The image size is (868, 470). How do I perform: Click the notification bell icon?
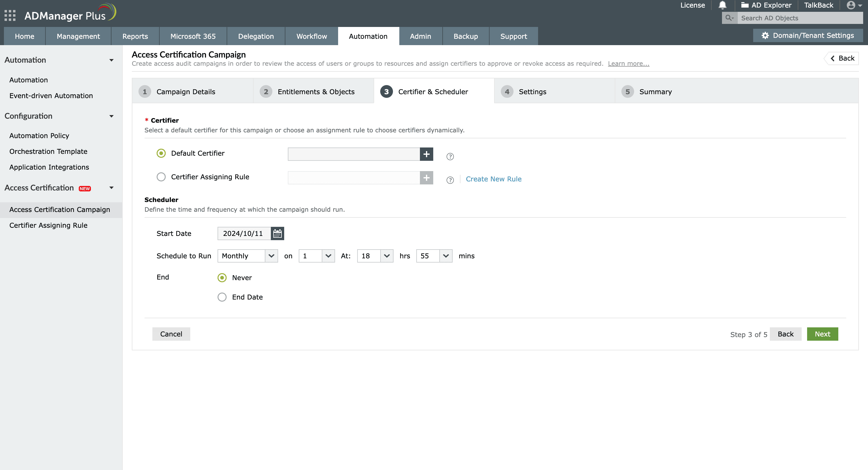click(722, 5)
